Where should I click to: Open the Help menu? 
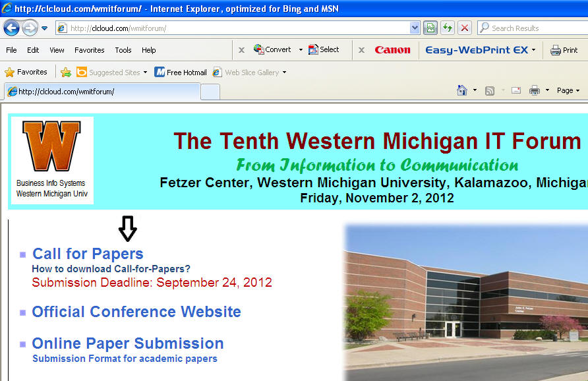[x=148, y=50]
